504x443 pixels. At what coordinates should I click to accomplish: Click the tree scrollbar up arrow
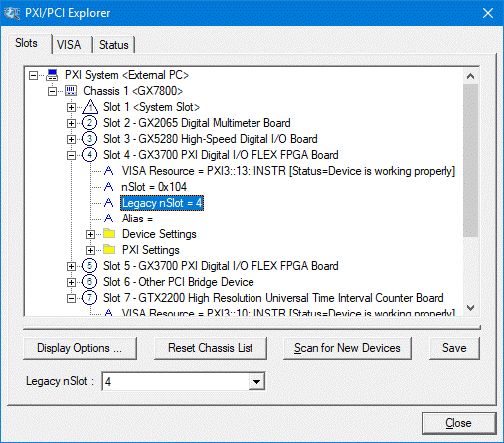pos(470,76)
